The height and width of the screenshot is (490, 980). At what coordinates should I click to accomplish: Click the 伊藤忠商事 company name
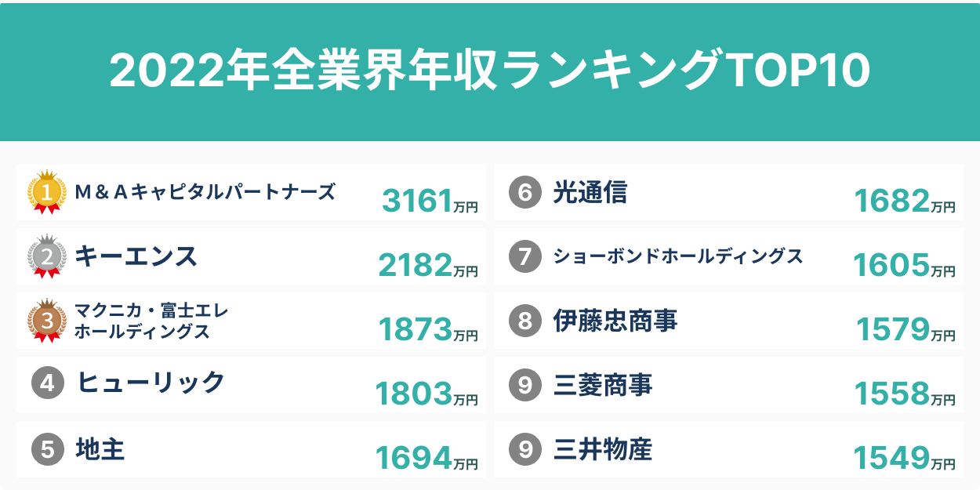(615, 321)
